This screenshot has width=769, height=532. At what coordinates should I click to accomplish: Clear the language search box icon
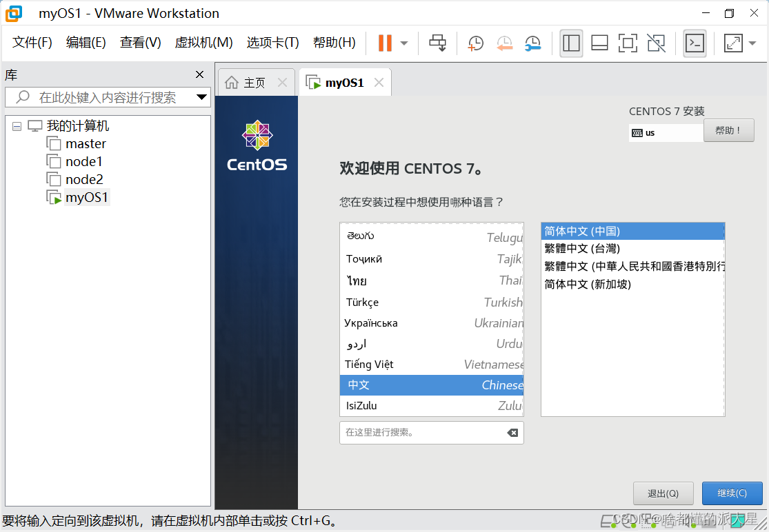click(512, 433)
